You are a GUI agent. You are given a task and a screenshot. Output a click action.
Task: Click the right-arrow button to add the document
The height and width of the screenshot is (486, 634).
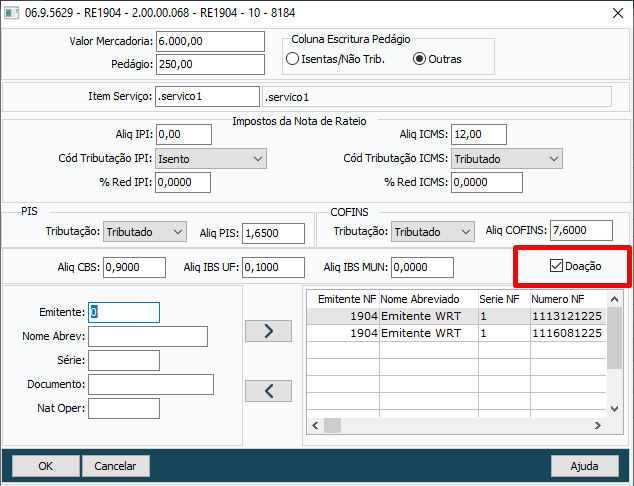pyautogui.click(x=268, y=331)
